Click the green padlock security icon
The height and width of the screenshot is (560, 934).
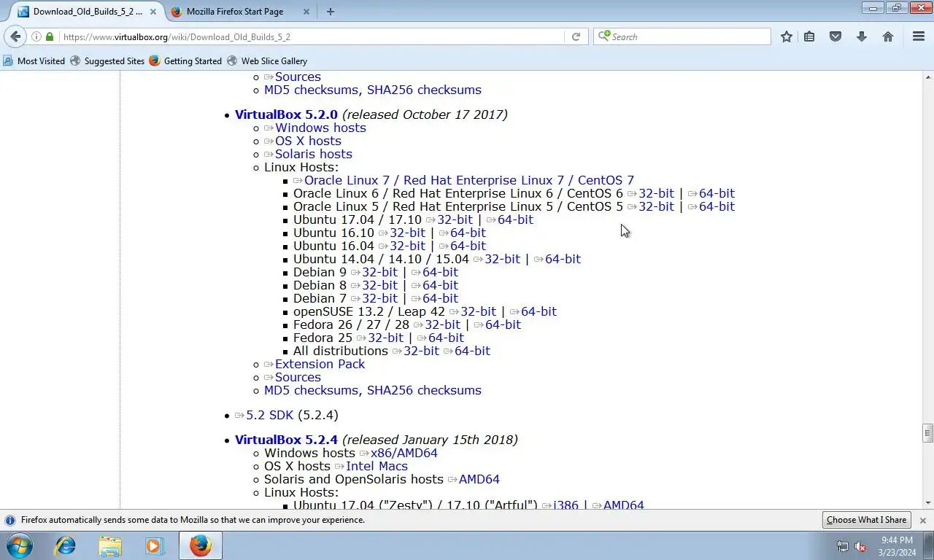(x=50, y=36)
